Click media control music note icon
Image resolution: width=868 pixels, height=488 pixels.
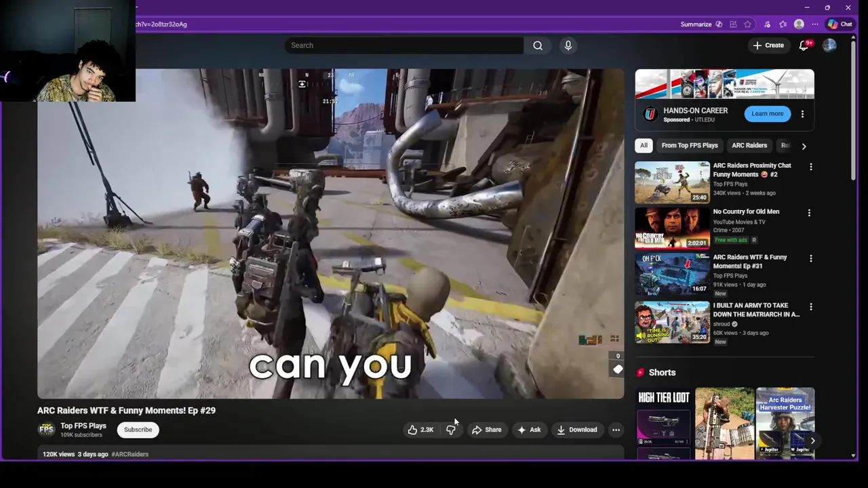click(x=767, y=24)
